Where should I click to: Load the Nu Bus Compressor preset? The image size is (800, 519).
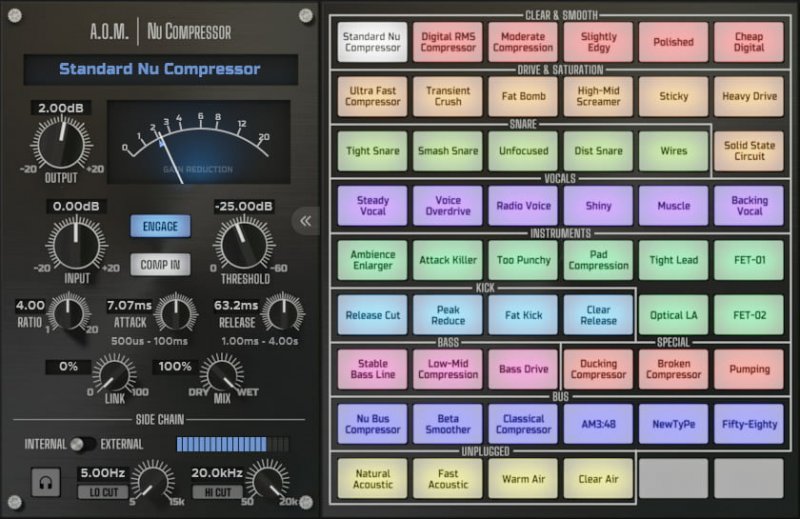[372, 424]
